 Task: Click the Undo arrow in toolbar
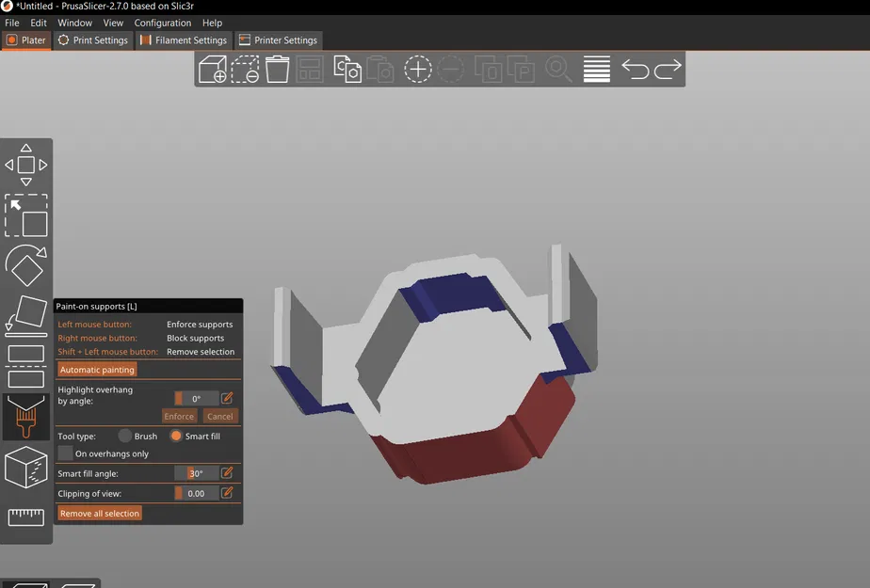coord(636,70)
